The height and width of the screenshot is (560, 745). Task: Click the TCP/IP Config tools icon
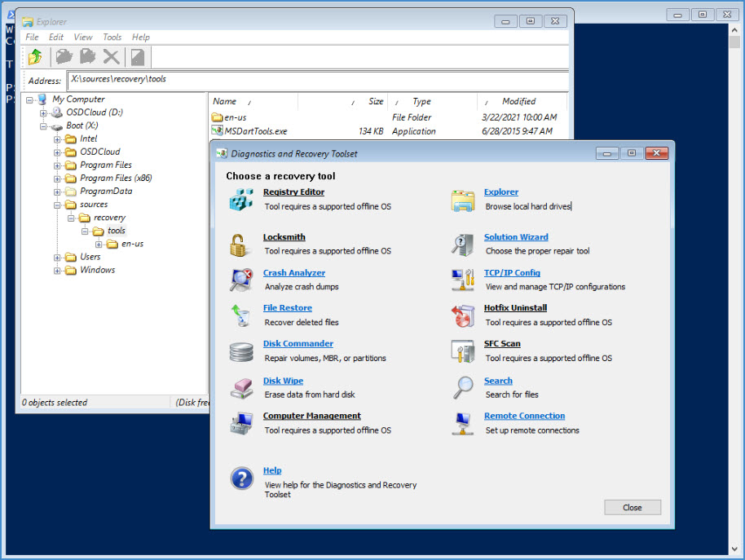(x=463, y=280)
